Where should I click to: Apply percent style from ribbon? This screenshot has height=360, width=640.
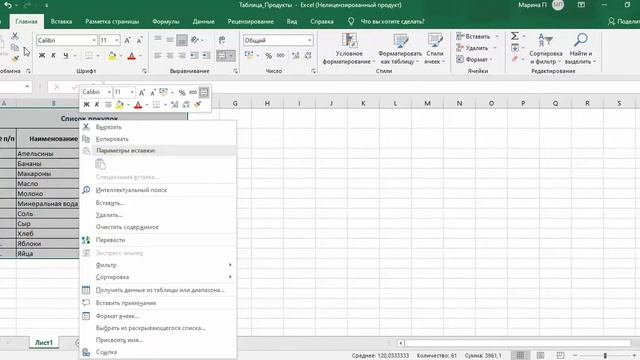[268, 56]
